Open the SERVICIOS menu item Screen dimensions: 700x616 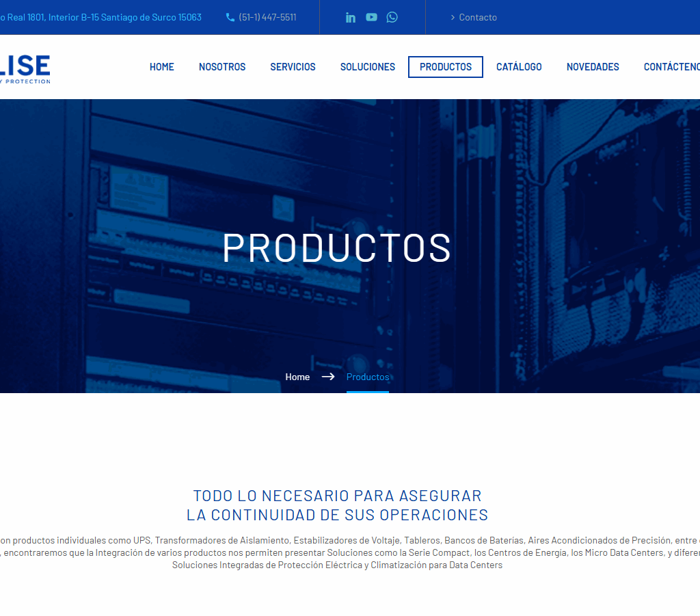point(293,67)
